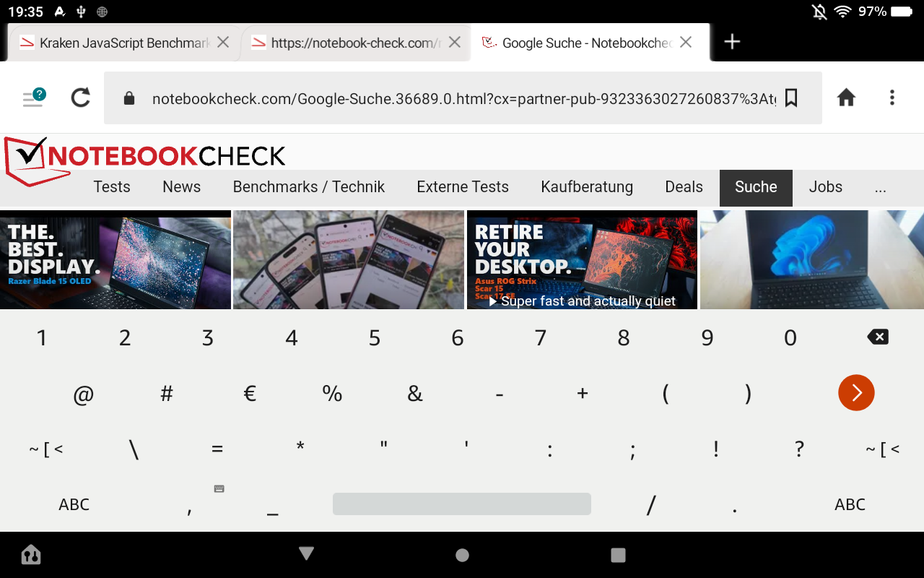Open Externe Tests section

pyautogui.click(x=463, y=187)
